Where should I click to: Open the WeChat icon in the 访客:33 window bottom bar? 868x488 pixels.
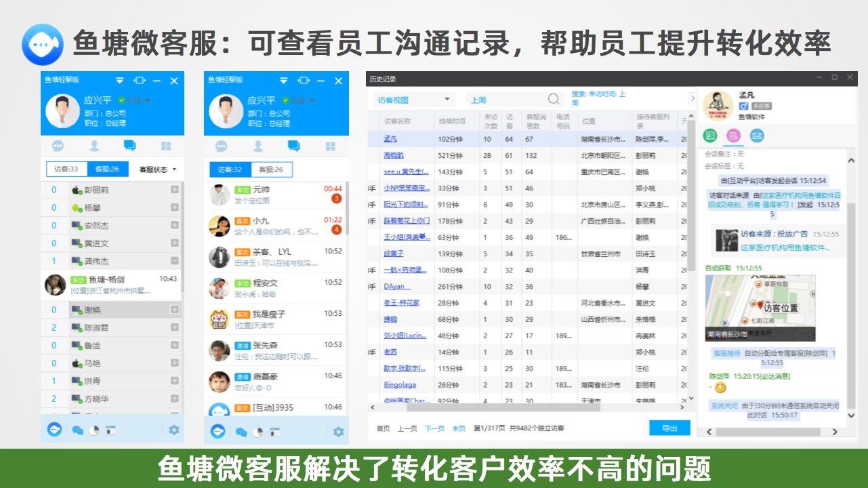[x=78, y=430]
